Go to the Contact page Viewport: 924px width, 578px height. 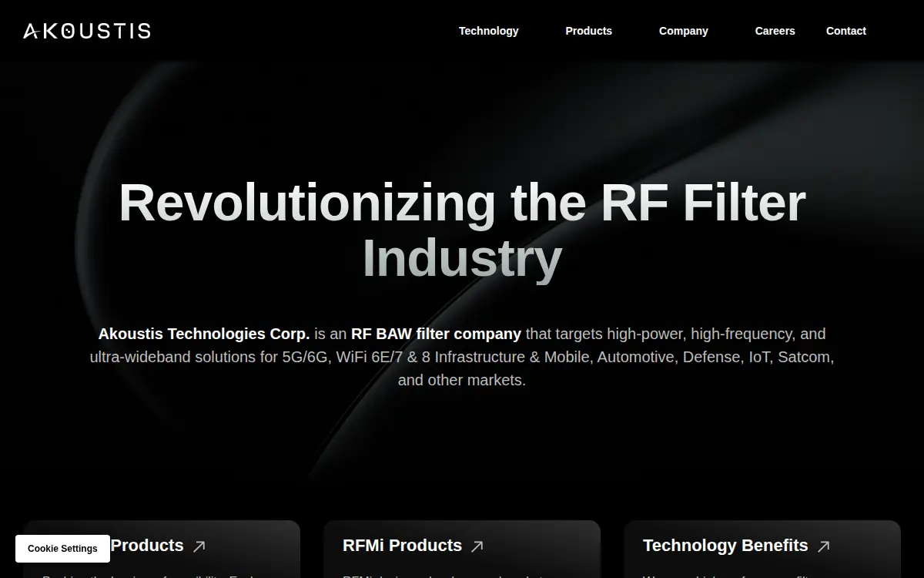[846, 31]
